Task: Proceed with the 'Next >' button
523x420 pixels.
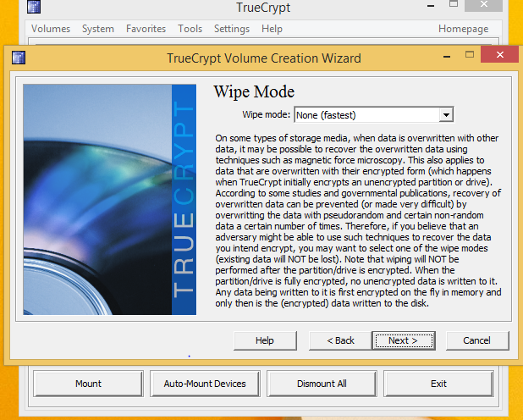Action: [x=404, y=340]
